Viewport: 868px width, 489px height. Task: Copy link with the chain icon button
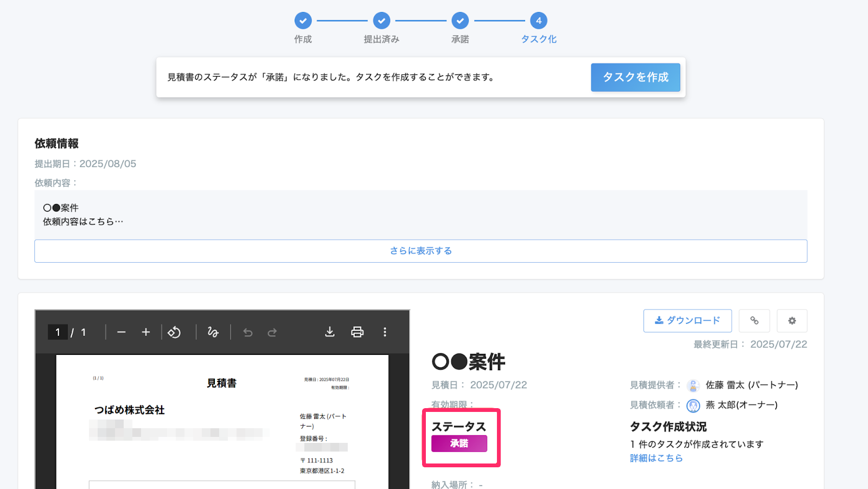(x=754, y=321)
